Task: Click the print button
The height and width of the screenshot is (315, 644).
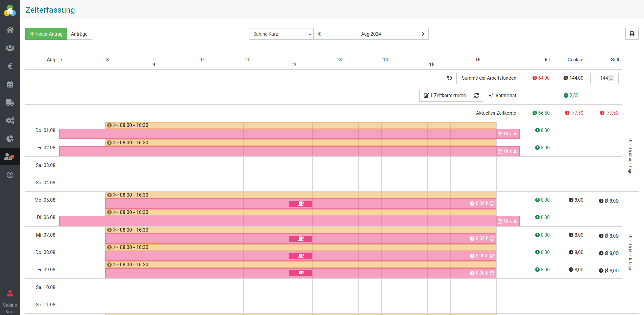Action: (632, 34)
